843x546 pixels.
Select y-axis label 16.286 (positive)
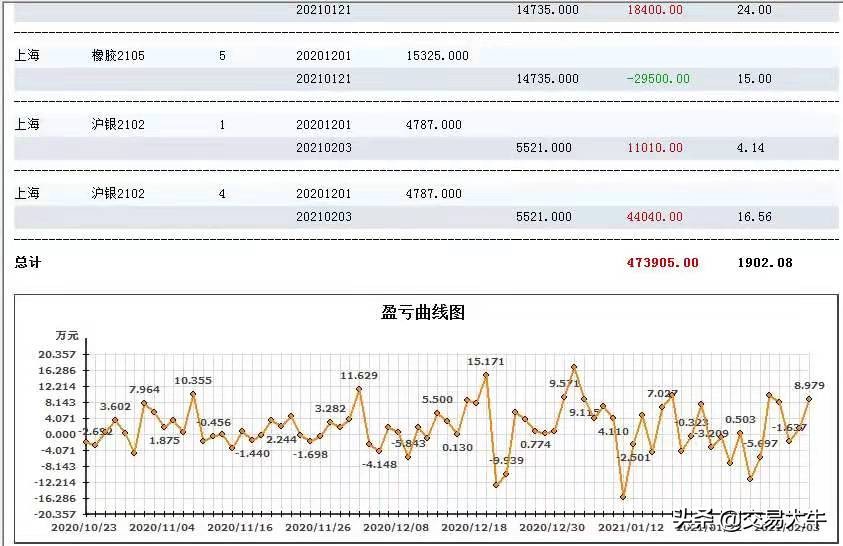[57, 371]
